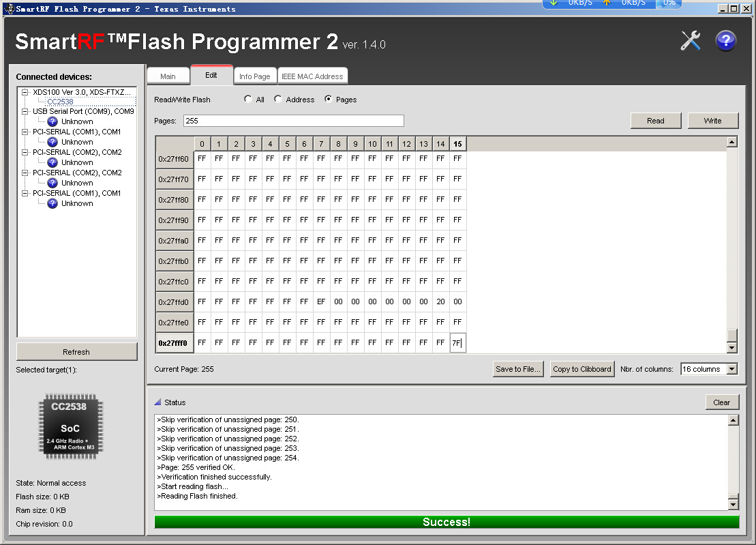Click the Read button
This screenshot has width=756, height=545.
pyautogui.click(x=655, y=121)
